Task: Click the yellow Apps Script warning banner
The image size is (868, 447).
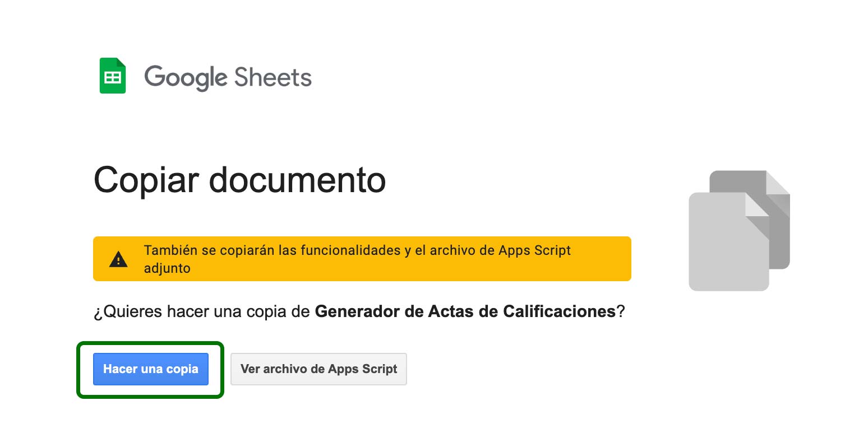Action: (x=362, y=258)
